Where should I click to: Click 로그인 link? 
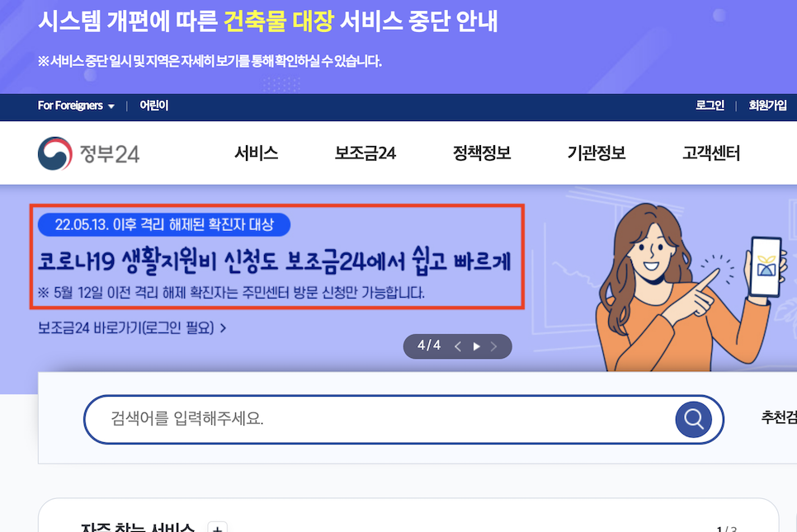point(710,106)
